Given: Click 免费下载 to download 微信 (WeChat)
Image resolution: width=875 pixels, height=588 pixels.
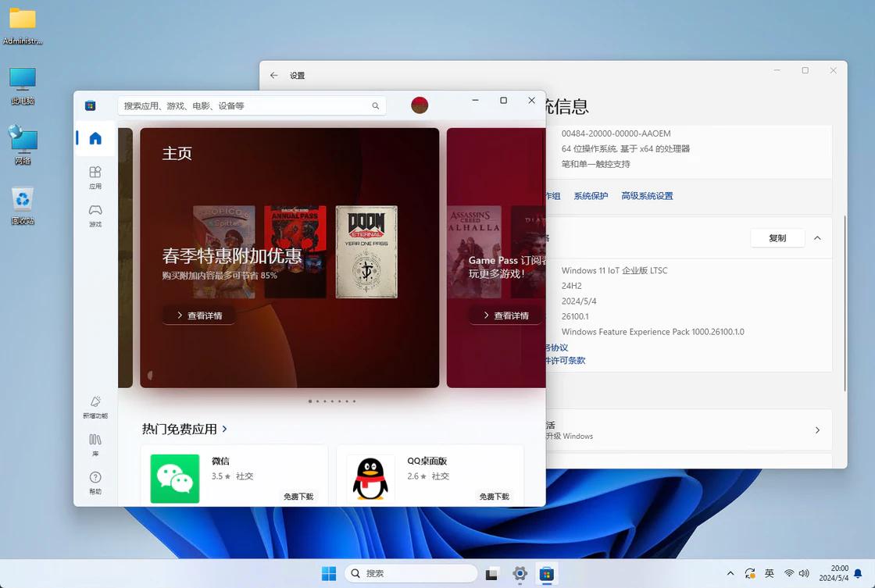Looking at the screenshot, I should point(298,496).
